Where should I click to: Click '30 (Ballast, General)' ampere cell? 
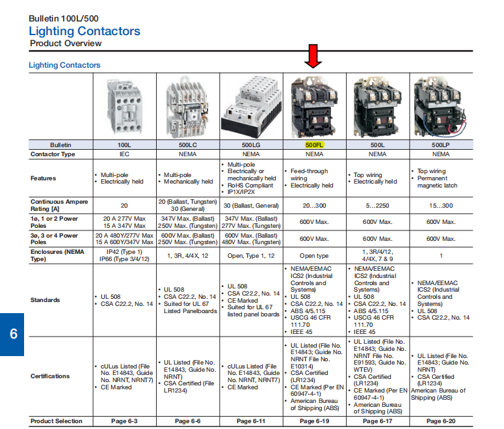pyautogui.click(x=251, y=205)
